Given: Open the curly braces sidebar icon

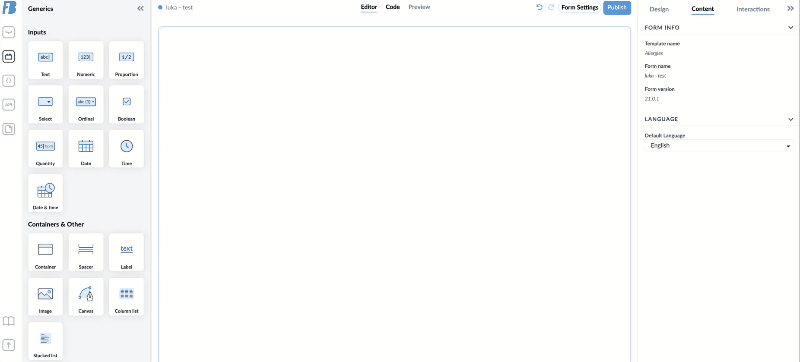Looking at the screenshot, I should 9,81.
